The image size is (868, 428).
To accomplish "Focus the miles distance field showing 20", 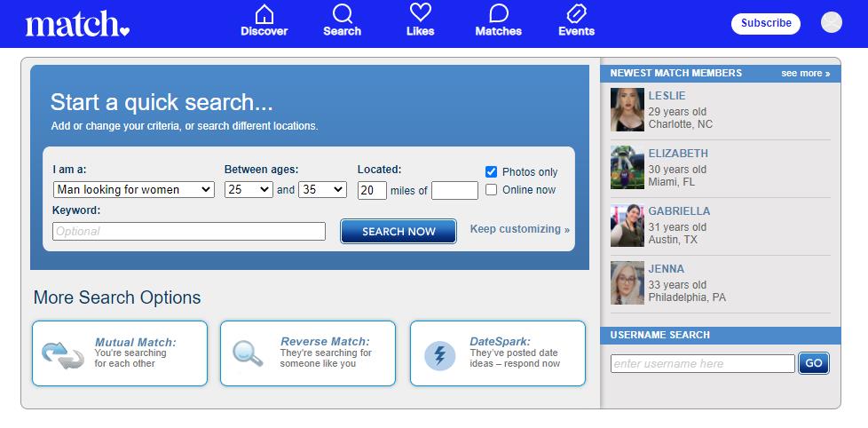I will coord(372,190).
